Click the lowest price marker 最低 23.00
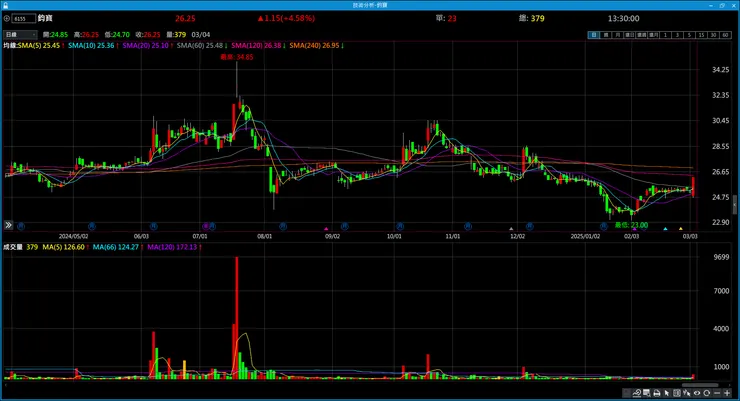The height and width of the screenshot is (401, 740). pyautogui.click(x=631, y=225)
